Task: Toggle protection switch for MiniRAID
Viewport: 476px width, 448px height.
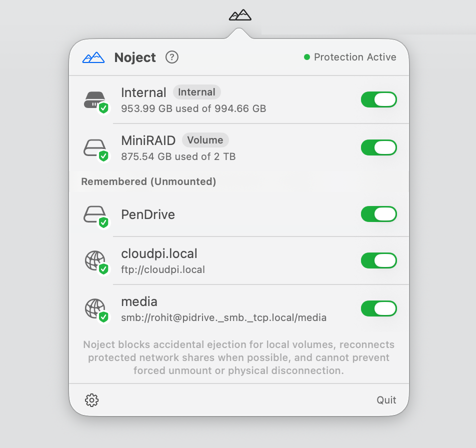Action: click(x=379, y=147)
